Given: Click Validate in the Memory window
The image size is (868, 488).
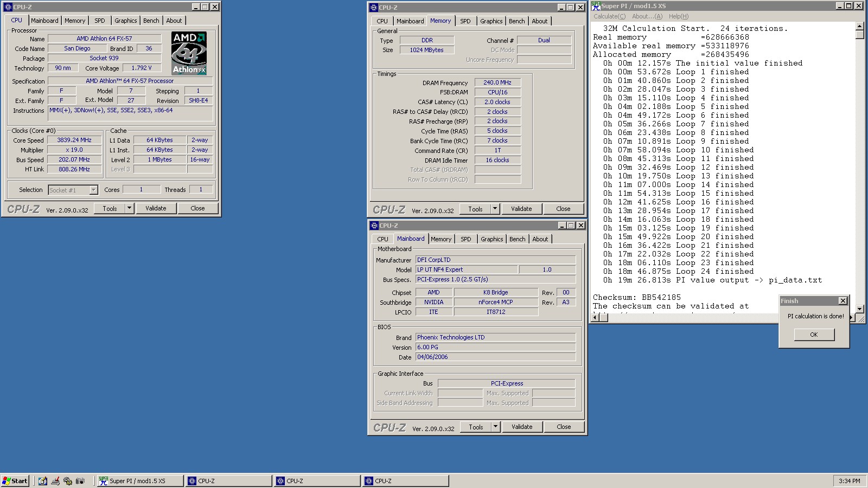Looking at the screenshot, I should click(x=521, y=209).
